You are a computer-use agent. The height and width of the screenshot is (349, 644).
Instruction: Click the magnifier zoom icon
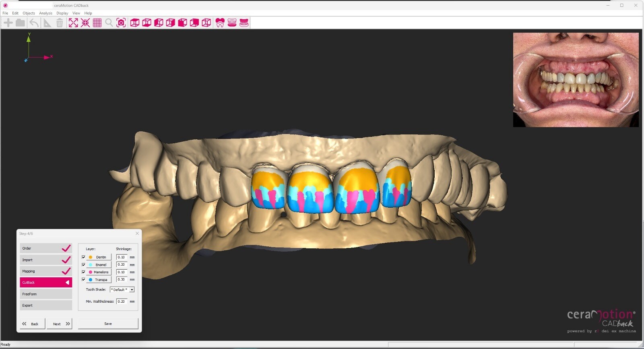coord(109,23)
